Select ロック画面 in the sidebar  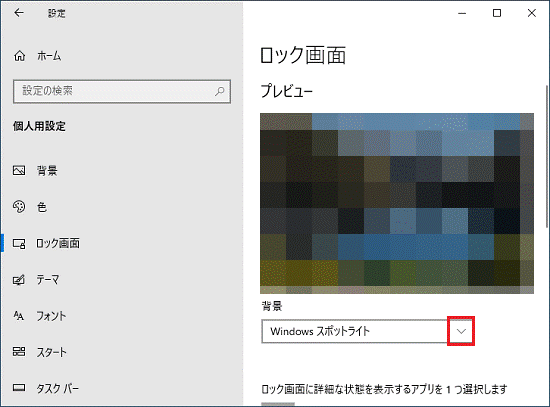click(x=58, y=243)
